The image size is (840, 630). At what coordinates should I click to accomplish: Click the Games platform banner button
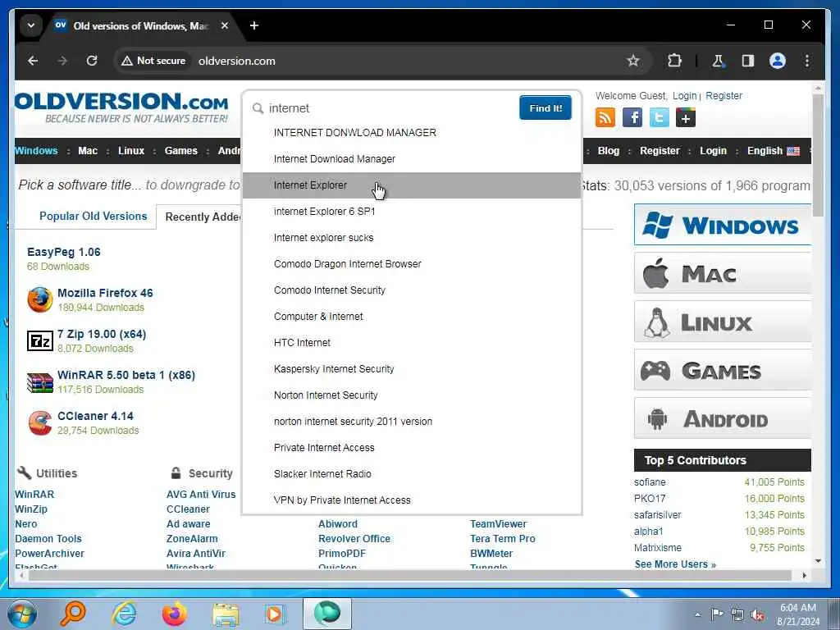click(723, 370)
